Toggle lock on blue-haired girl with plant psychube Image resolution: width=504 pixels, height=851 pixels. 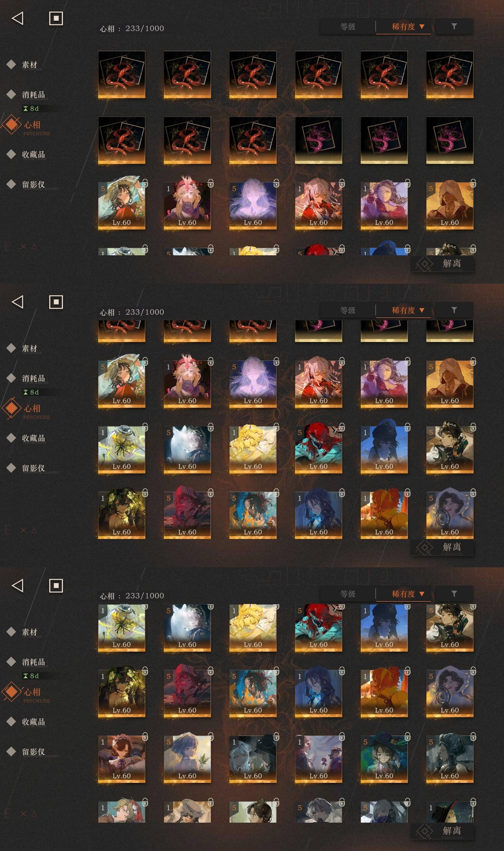211,736
